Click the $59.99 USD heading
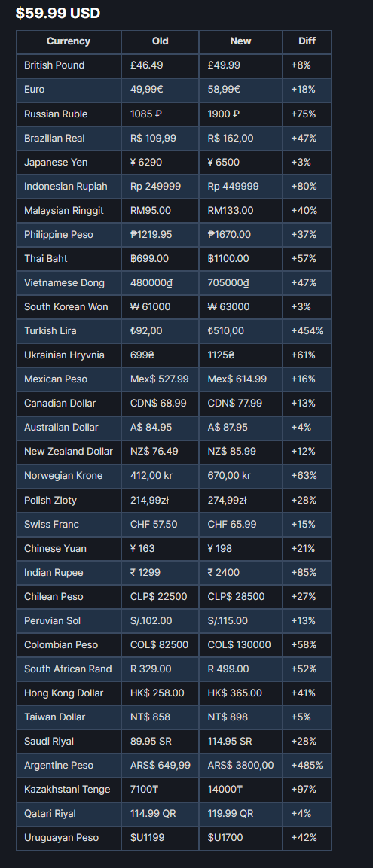The height and width of the screenshot is (868, 373). pyautogui.click(x=57, y=13)
